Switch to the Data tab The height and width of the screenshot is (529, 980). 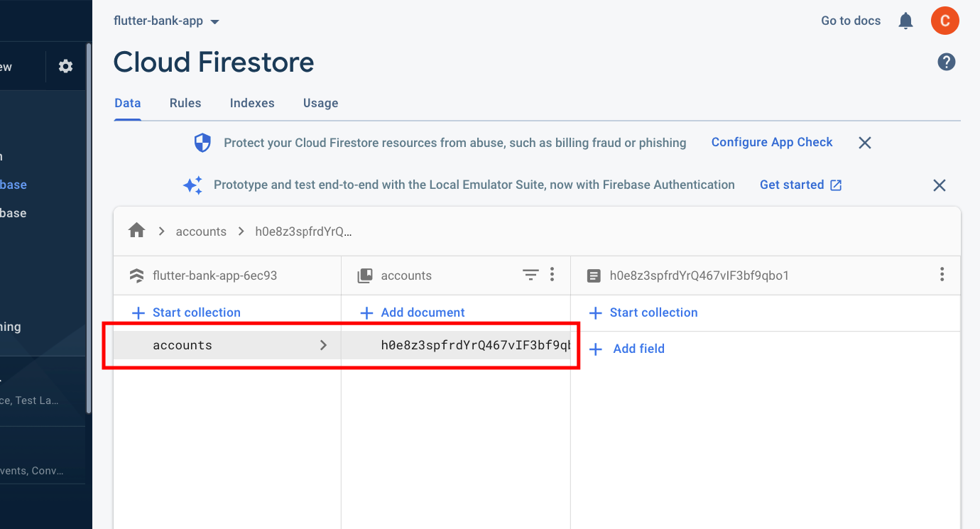[x=128, y=103]
